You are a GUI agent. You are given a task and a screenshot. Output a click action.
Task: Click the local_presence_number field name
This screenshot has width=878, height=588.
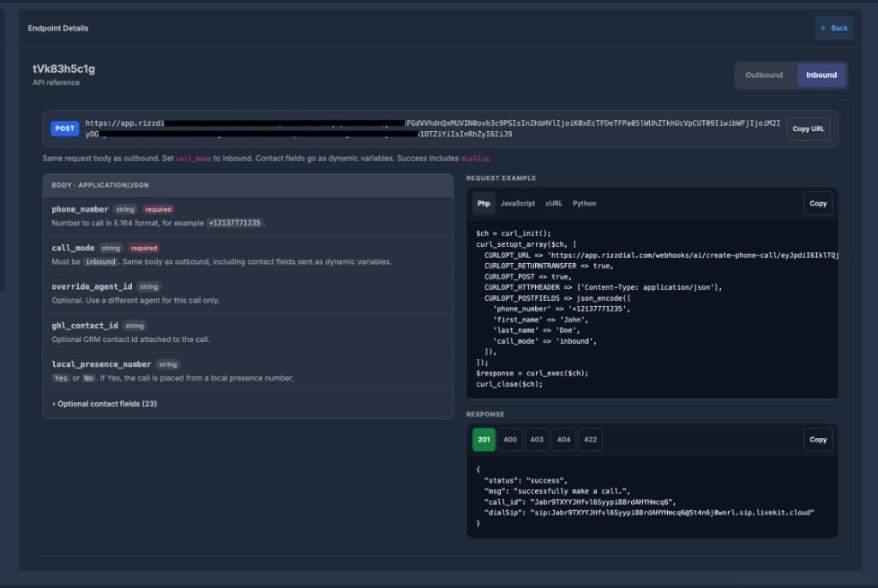pyautogui.click(x=101, y=364)
